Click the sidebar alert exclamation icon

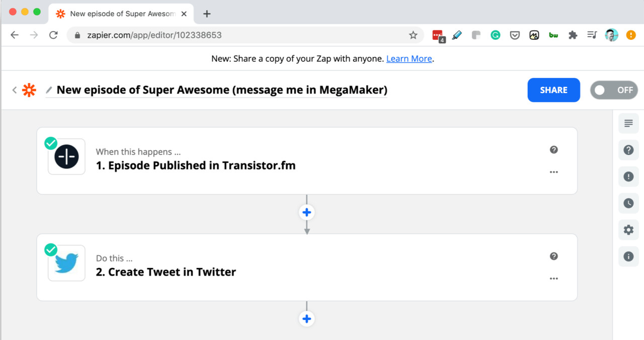[x=628, y=177]
